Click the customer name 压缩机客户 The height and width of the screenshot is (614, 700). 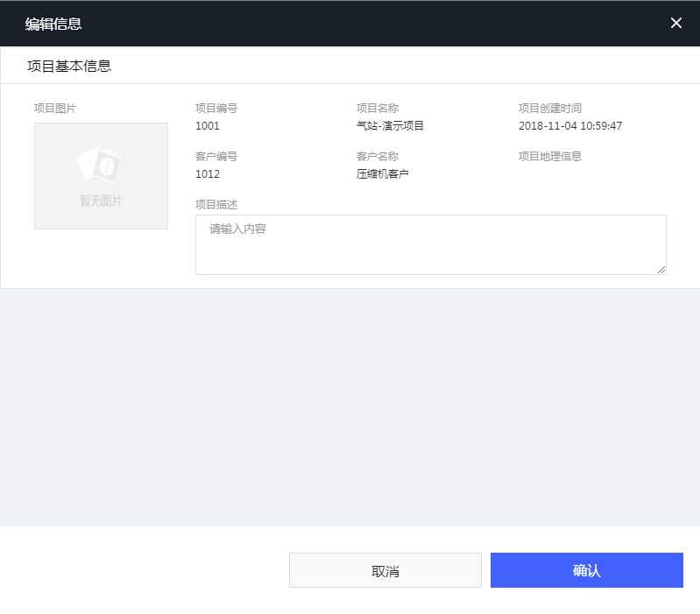tap(382, 173)
